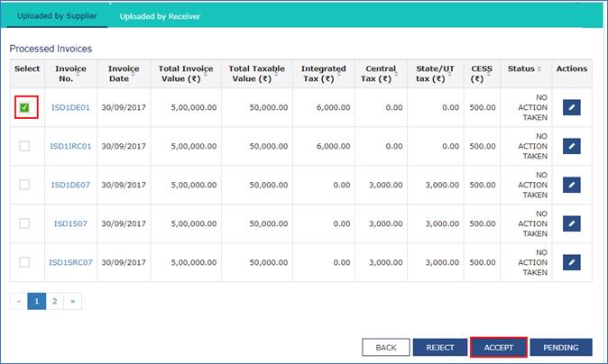Reject the selected invoice

click(440, 348)
